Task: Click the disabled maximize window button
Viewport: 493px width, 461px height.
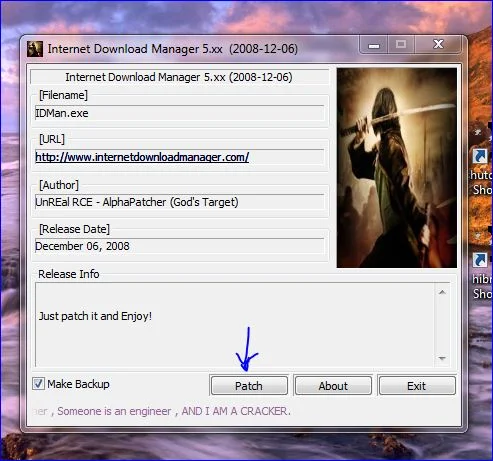Action: [401, 45]
